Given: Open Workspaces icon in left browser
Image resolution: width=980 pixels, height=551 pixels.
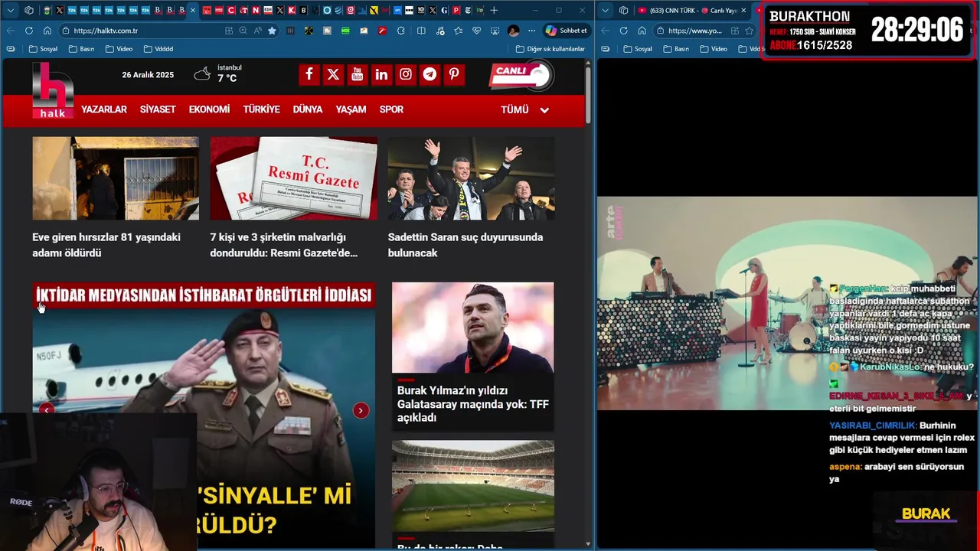Looking at the screenshot, I should [29, 10].
